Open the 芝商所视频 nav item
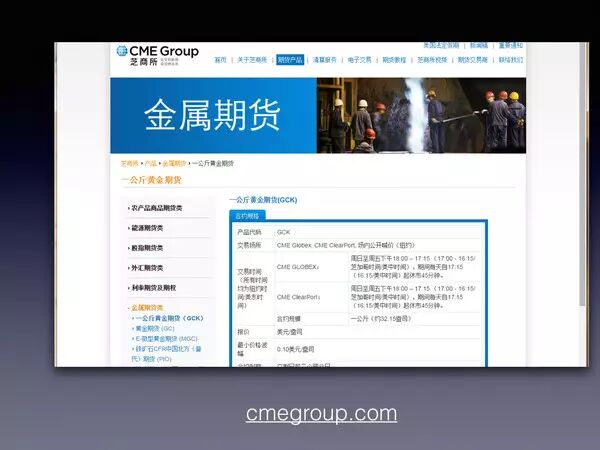This screenshot has height=450, width=600. click(432, 60)
